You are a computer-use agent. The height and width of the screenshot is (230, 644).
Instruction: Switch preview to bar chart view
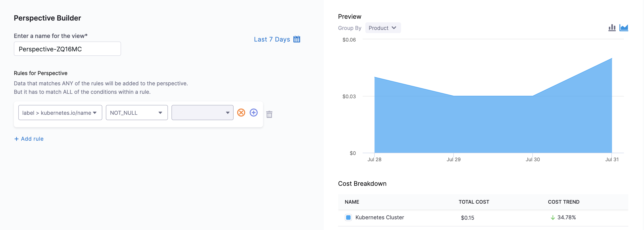coord(612,28)
